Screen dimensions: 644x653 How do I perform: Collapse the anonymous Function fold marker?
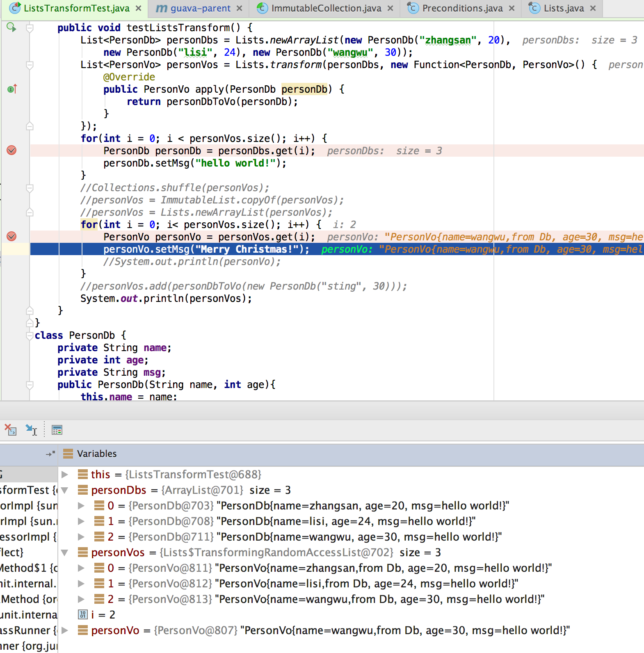(30, 65)
